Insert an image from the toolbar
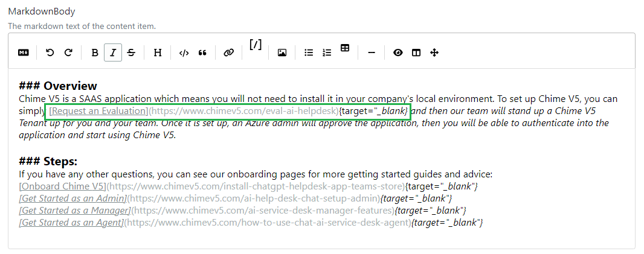This screenshot has height=254, width=644. point(282,52)
